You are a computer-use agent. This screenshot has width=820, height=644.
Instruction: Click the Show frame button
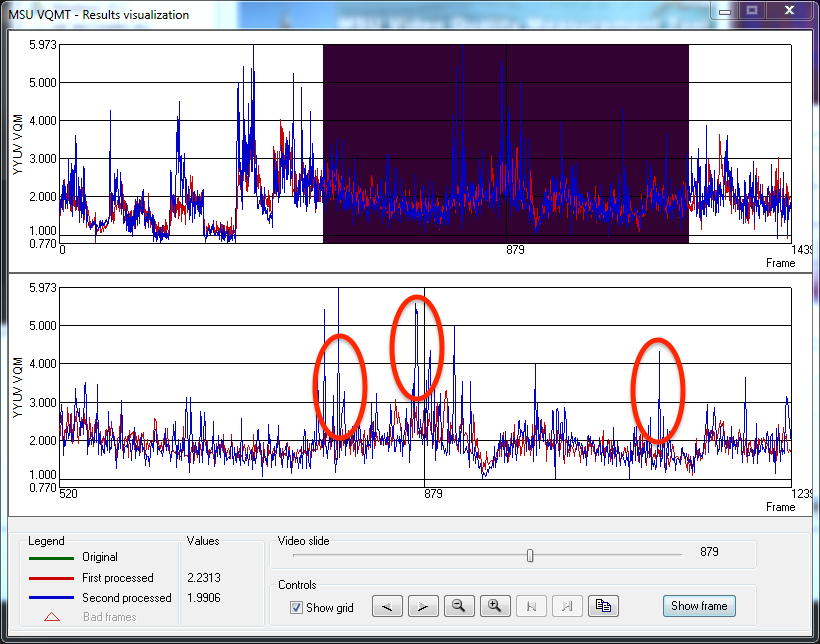pos(699,606)
